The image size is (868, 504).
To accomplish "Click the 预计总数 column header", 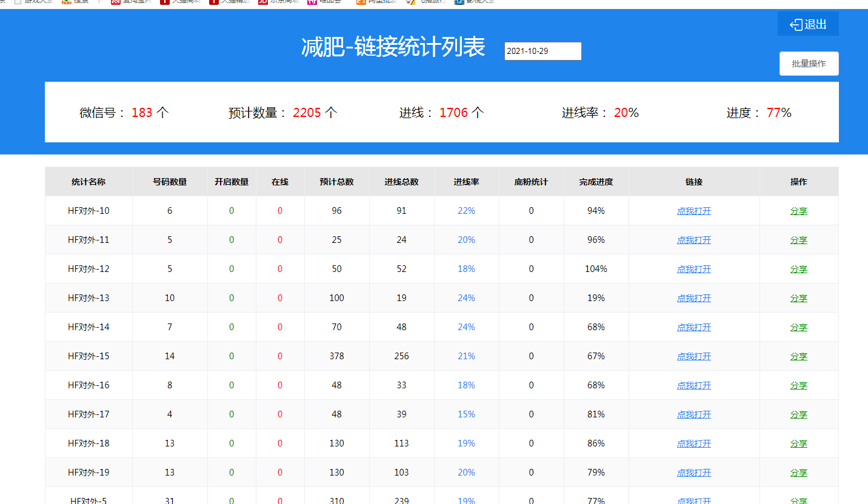I will click(337, 182).
